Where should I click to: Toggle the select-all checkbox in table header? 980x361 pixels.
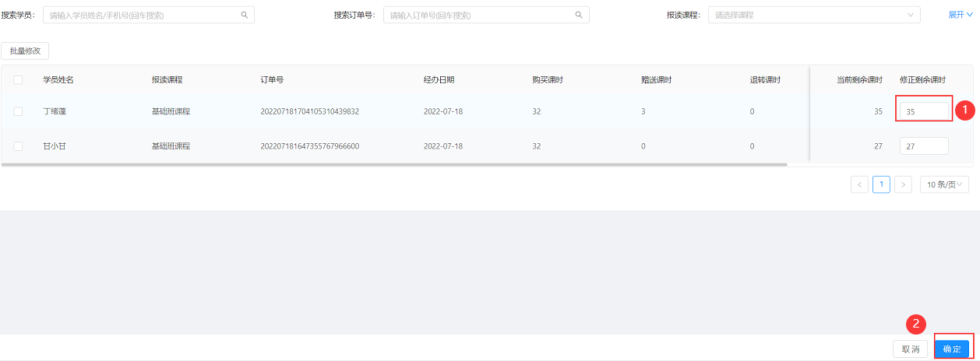pos(18,79)
